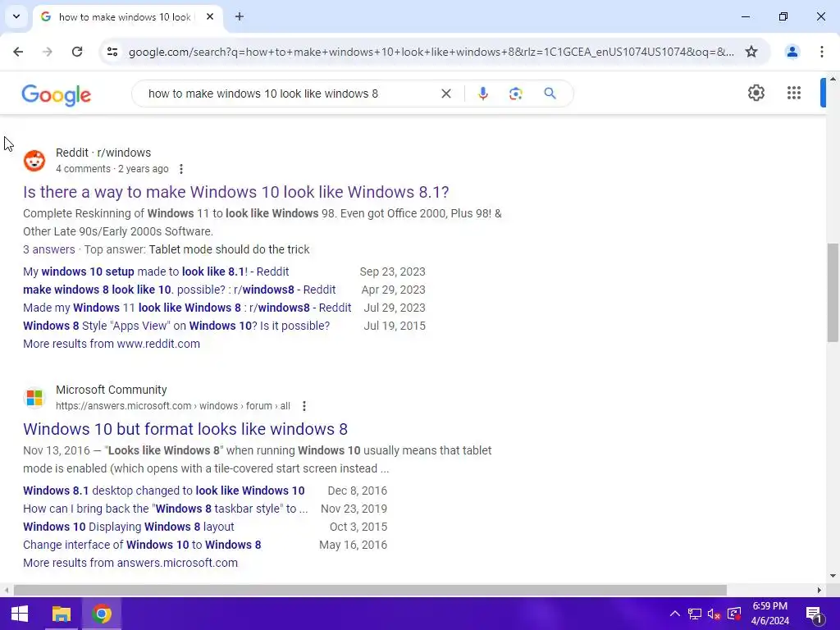Viewport: 840px width, 630px height.
Task: Open 'Change interface of Windows 10 to Windows 8'
Action: tap(142, 545)
